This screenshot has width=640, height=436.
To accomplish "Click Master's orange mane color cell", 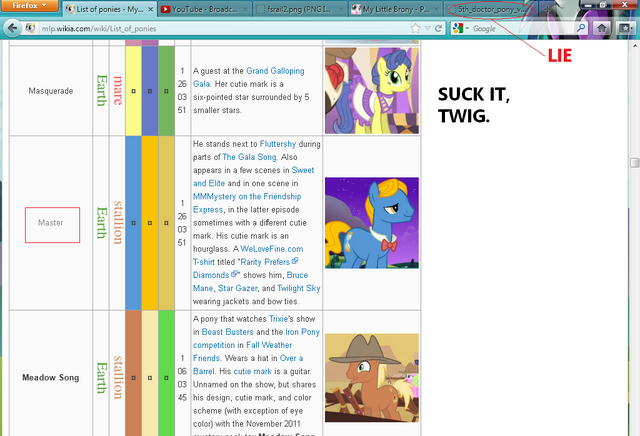I will tap(150, 223).
